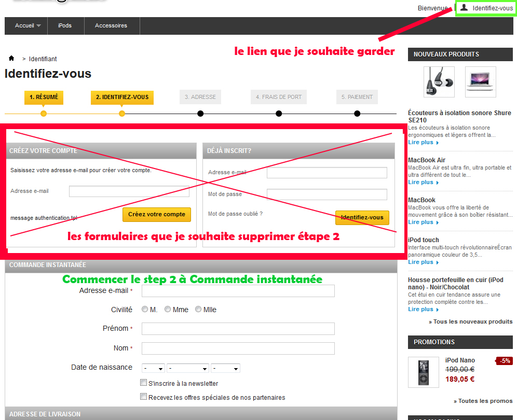
Task: Open the iPod Nano promotion title
Action: coord(460,360)
